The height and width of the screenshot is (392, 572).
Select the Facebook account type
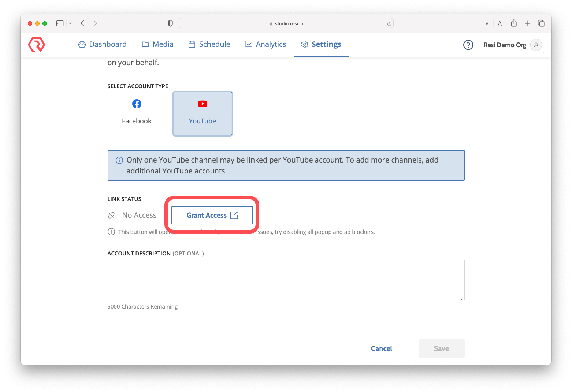point(137,113)
